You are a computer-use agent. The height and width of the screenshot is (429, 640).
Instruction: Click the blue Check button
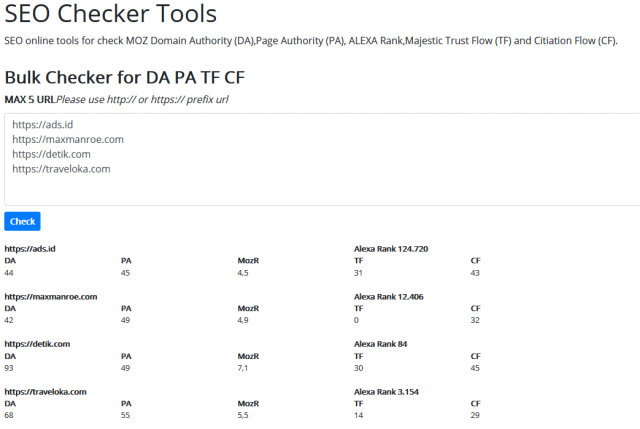(22, 221)
